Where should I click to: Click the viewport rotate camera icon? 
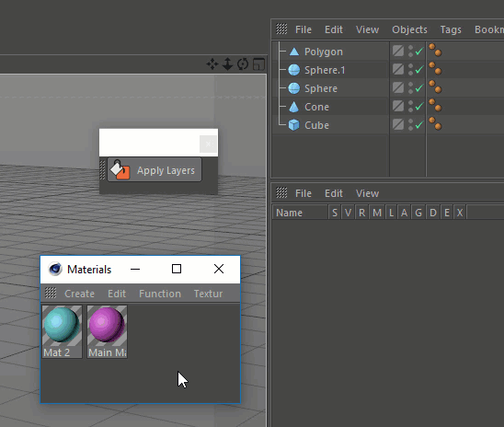pos(243,64)
